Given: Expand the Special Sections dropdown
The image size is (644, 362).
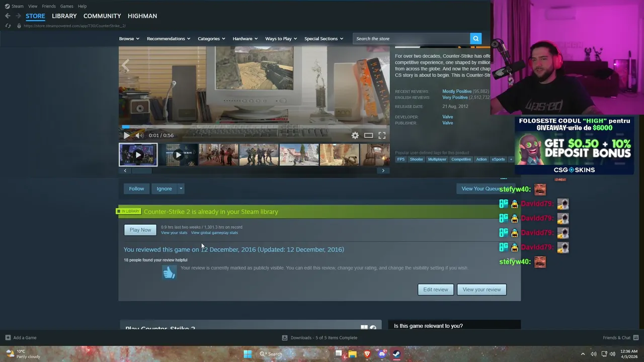Looking at the screenshot, I should tap(324, 39).
